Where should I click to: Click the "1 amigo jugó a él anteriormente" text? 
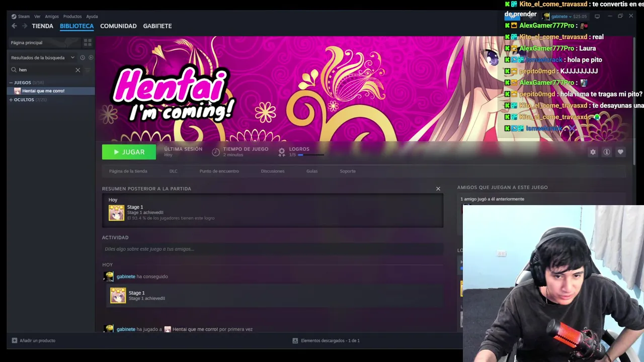[x=493, y=199]
